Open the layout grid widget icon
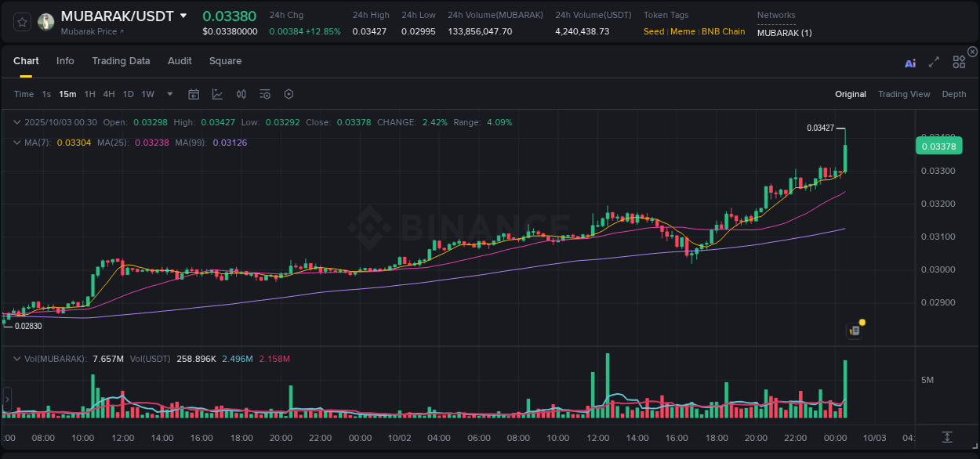 pos(959,61)
